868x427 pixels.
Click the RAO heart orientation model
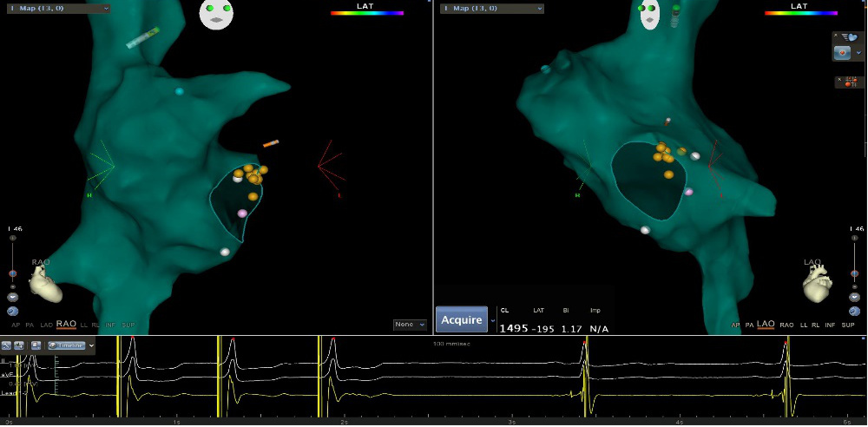point(45,284)
